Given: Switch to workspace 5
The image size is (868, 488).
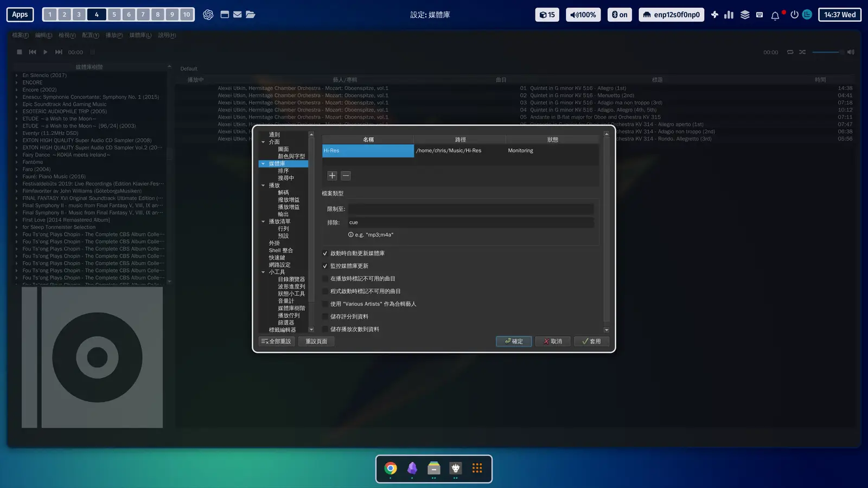Looking at the screenshot, I should pyautogui.click(x=114, y=15).
